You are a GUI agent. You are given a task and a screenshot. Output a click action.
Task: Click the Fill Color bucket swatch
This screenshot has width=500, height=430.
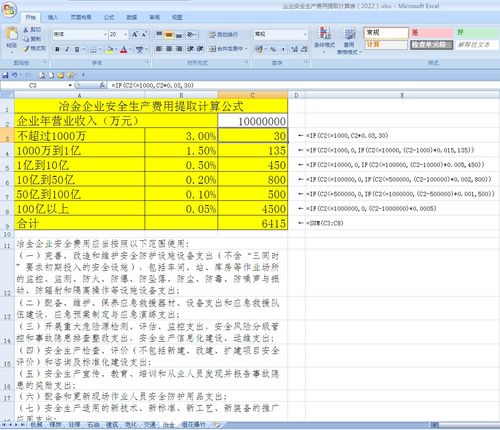(x=109, y=50)
